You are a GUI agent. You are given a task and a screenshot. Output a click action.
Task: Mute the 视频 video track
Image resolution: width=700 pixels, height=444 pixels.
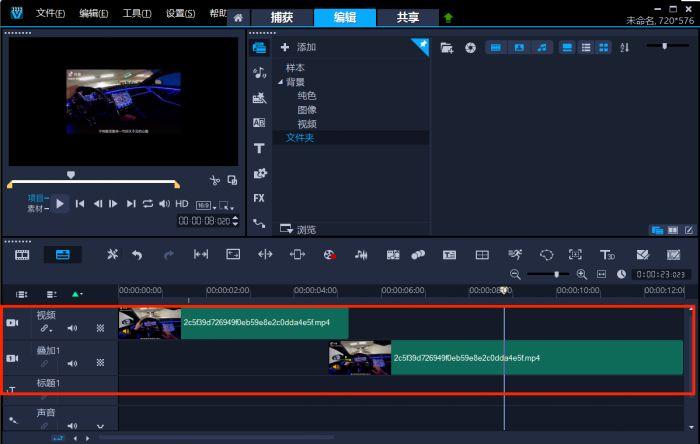[72, 328]
